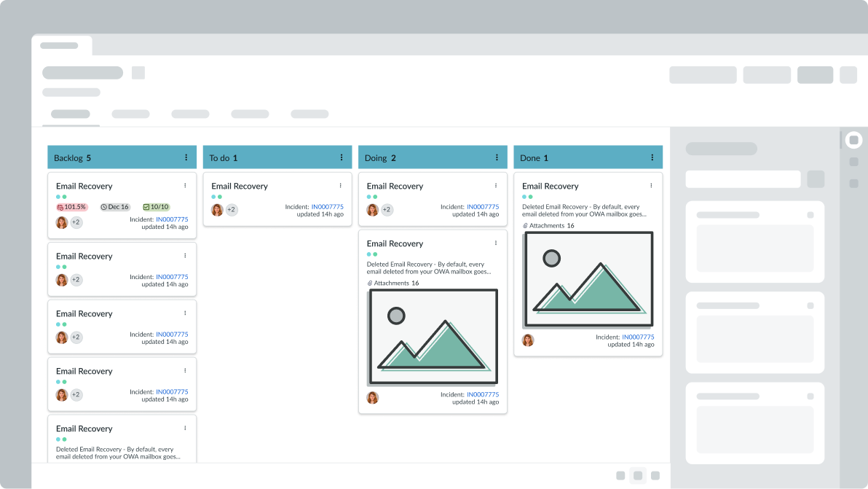Open the IN0007775 incident link on the Done card
Screen dimensions: 868x489
(638, 337)
